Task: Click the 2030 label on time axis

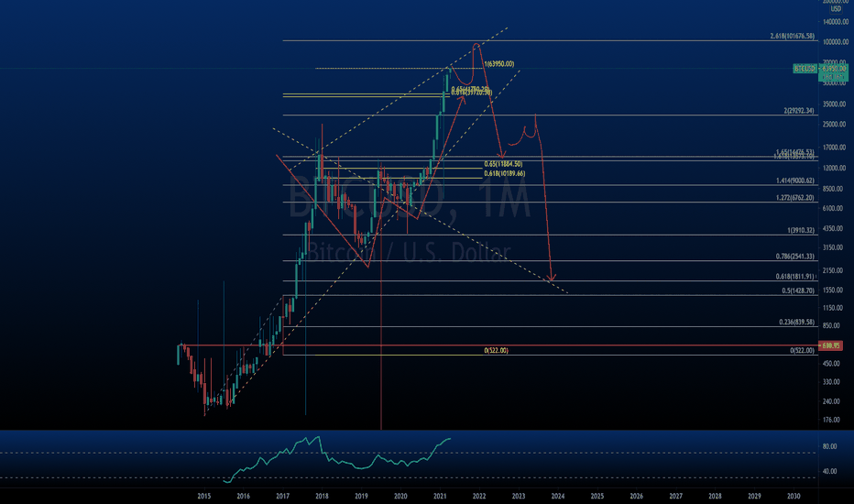Action: pyautogui.click(x=794, y=496)
